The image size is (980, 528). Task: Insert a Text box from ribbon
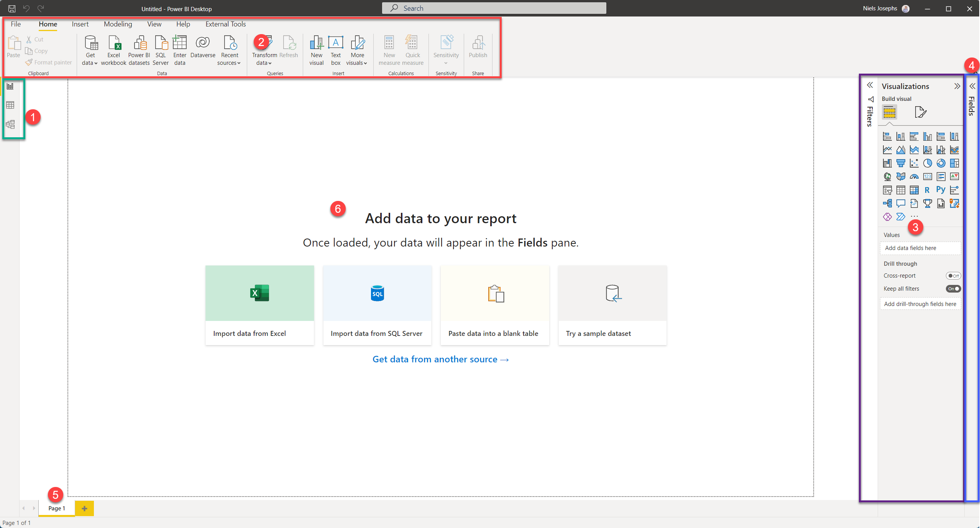tap(336, 51)
